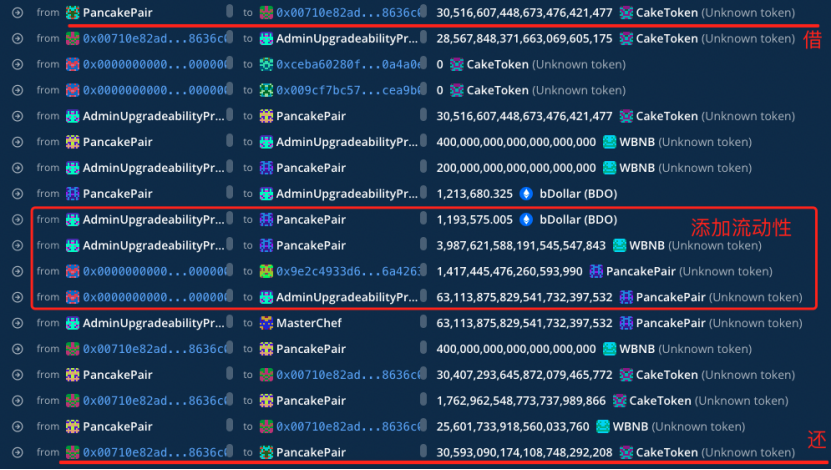Click sender 0x00710e82ad identicon in 30,593,090,174,108,748,292,208 row

pyautogui.click(x=73, y=453)
